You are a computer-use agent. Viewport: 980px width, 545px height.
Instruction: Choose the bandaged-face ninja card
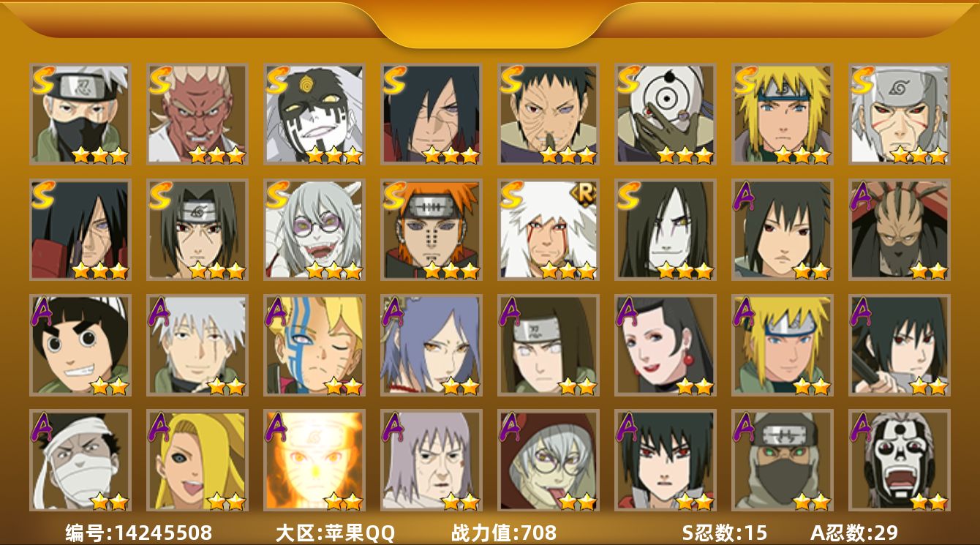tap(80, 460)
